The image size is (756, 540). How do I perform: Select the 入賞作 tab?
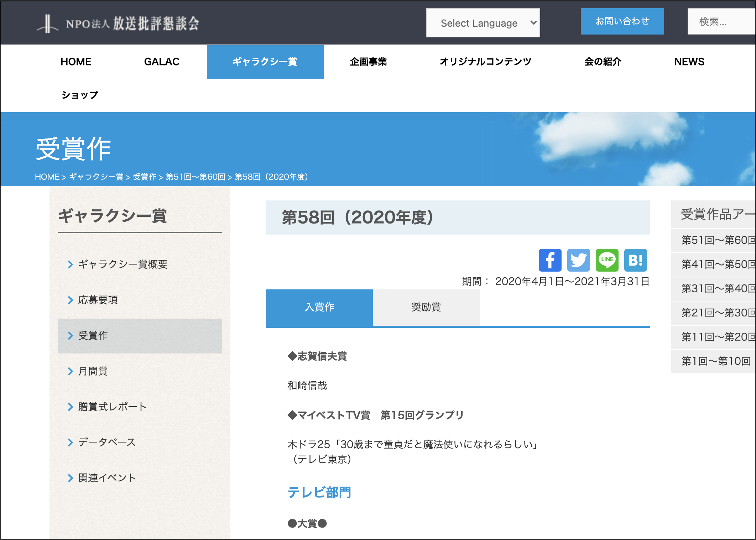pos(319,307)
